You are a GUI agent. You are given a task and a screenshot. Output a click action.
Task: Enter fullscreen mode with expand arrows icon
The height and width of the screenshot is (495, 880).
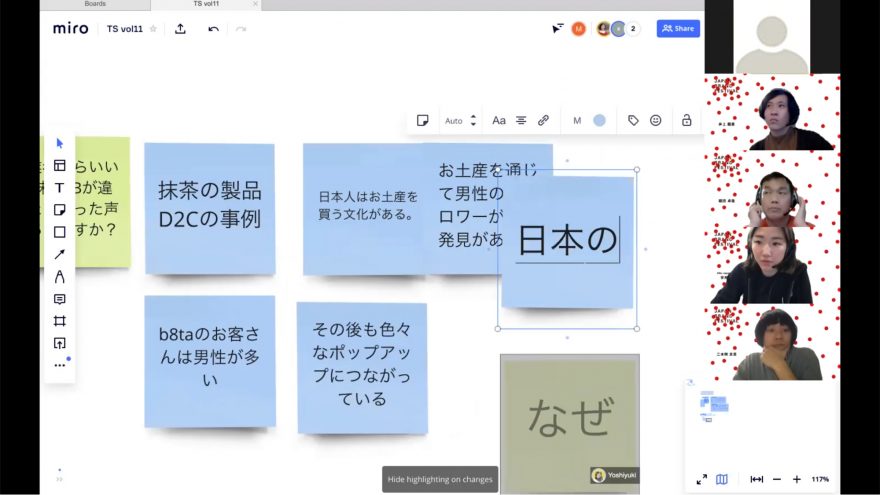coord(702,479)
